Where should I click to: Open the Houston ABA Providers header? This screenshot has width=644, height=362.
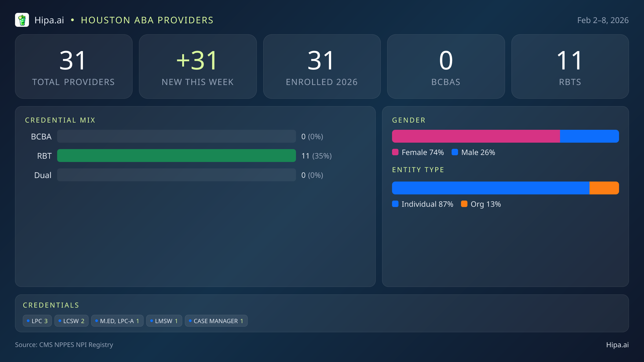point(147,20)
